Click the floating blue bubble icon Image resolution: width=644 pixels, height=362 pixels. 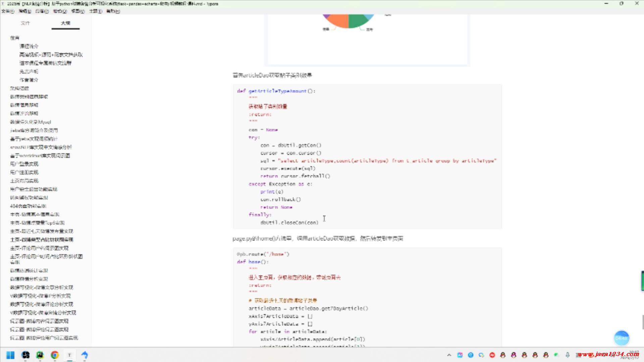pos(621,338)
